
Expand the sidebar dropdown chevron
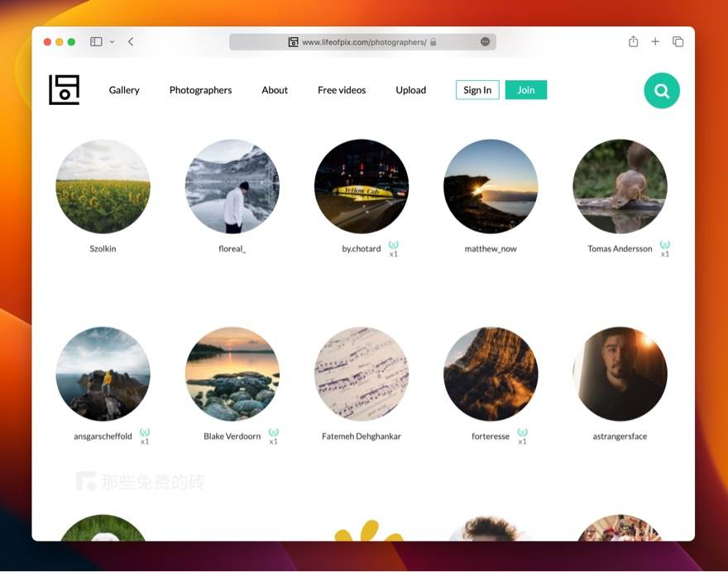pos(112,42)
